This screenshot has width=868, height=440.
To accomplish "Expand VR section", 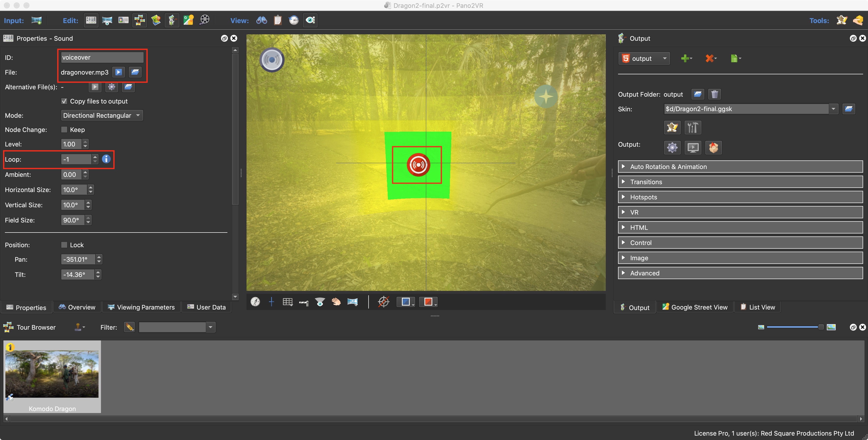I will coord(740,212).
